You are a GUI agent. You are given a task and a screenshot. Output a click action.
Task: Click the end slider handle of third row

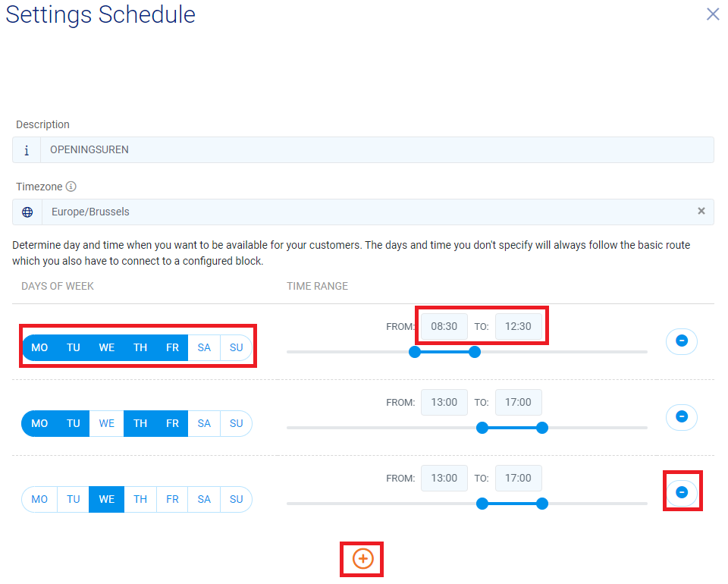(x=541, y=504)
